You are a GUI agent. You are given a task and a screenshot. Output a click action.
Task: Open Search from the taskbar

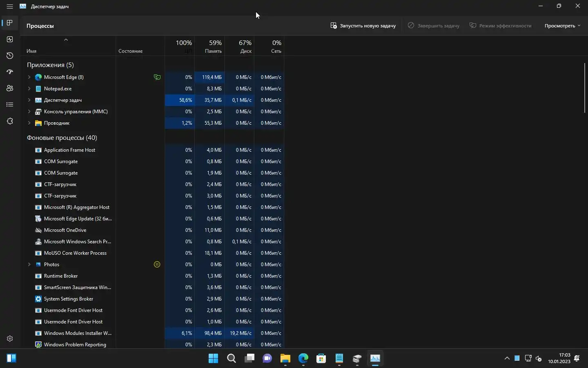coord(232,359)
